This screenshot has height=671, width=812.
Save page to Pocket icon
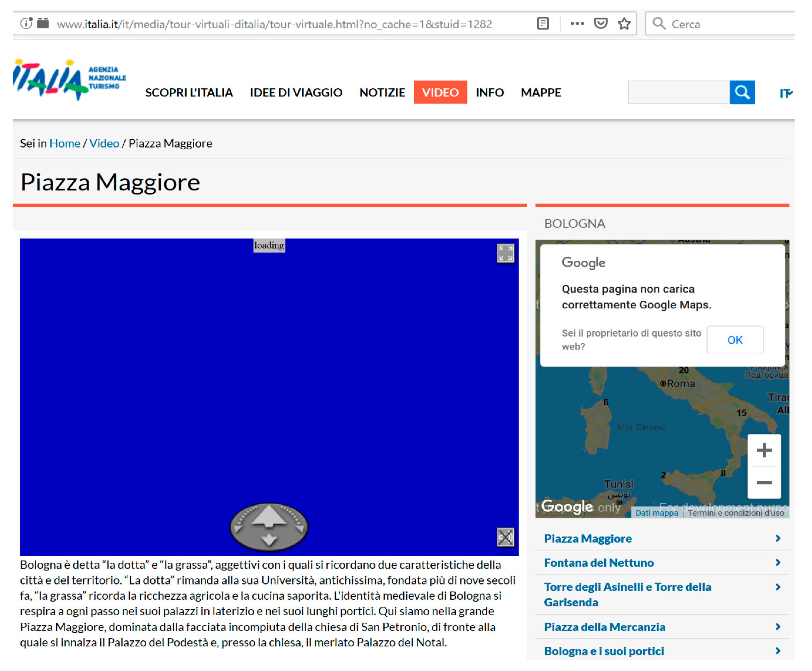[601, 24]
